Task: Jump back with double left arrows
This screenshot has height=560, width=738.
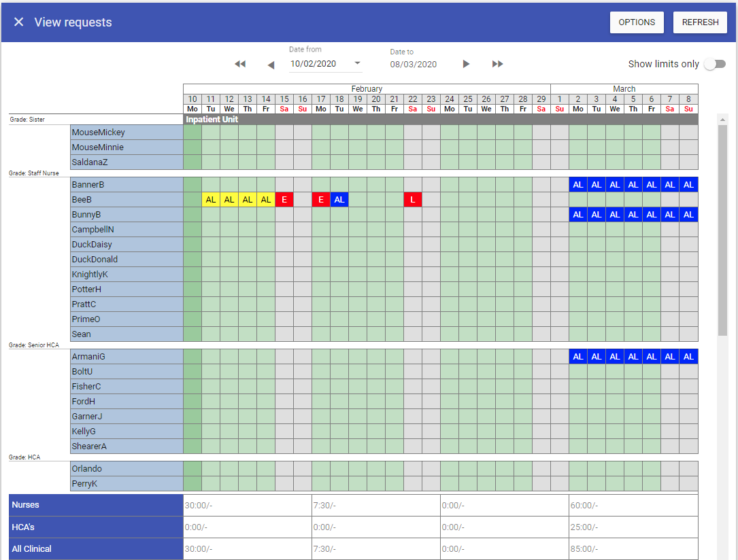Action: click(239, 64)
